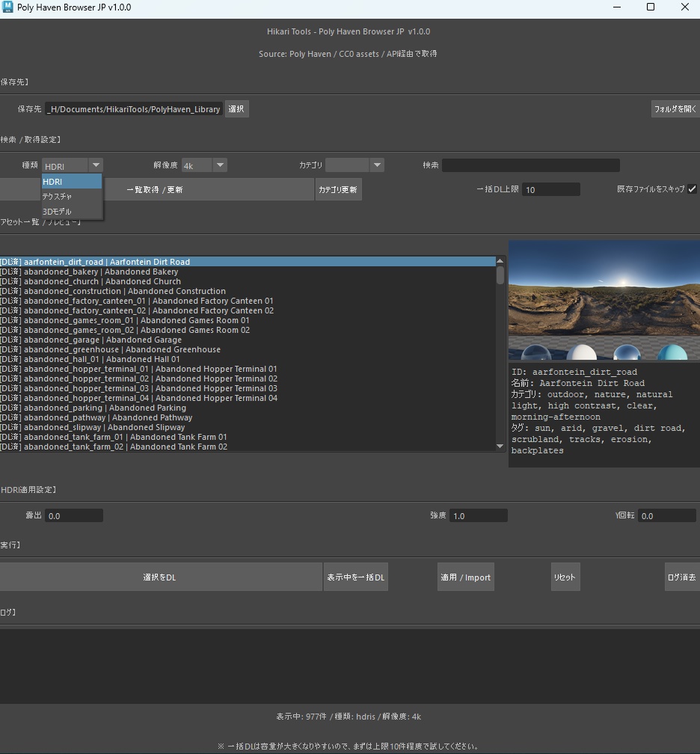The height and width of the screenshot is (754, 700).
Task: Select HDRI in the dropdown list
Action: 72,182
